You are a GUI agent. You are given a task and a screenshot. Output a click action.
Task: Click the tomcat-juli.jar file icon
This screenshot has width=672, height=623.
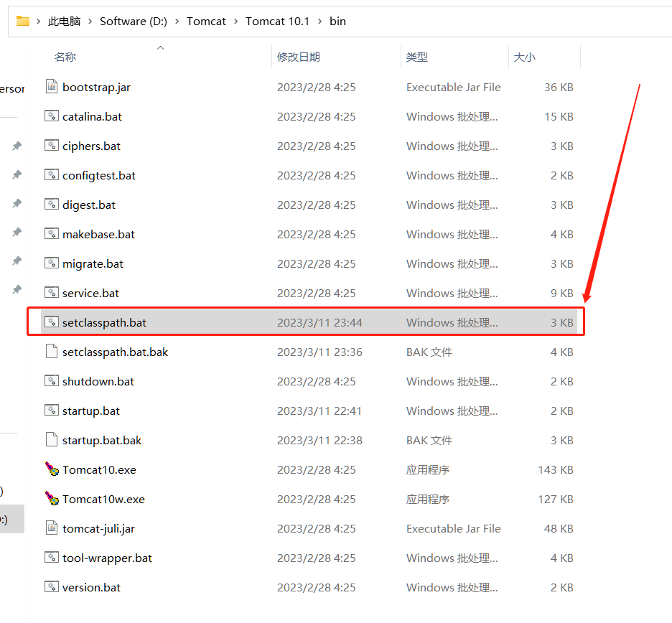(x=52, y=528)
